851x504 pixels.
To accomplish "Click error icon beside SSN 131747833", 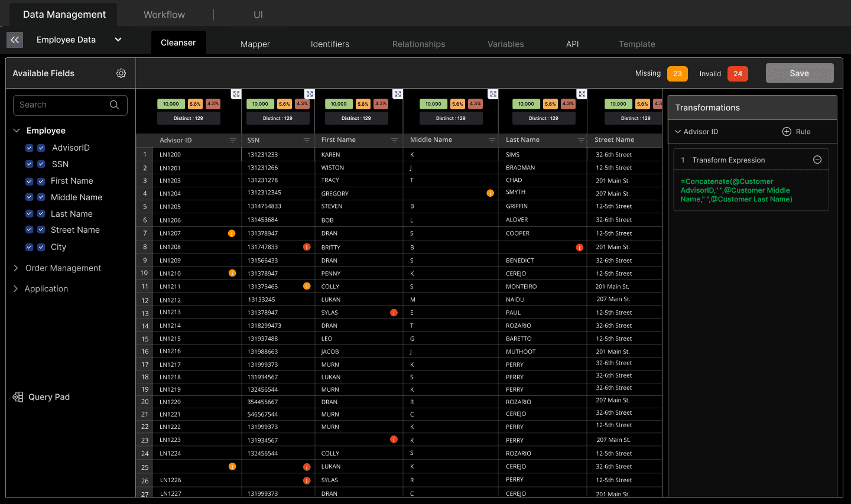I will (307, 247).
